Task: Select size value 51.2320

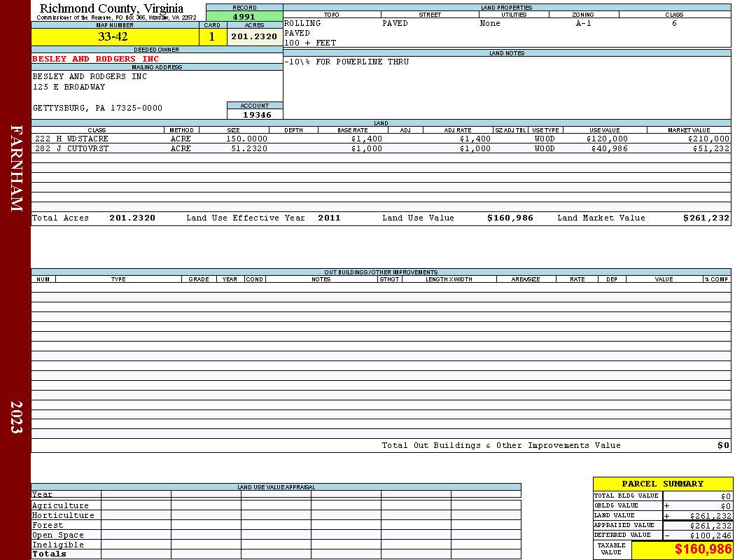Action: coord(249,148)
